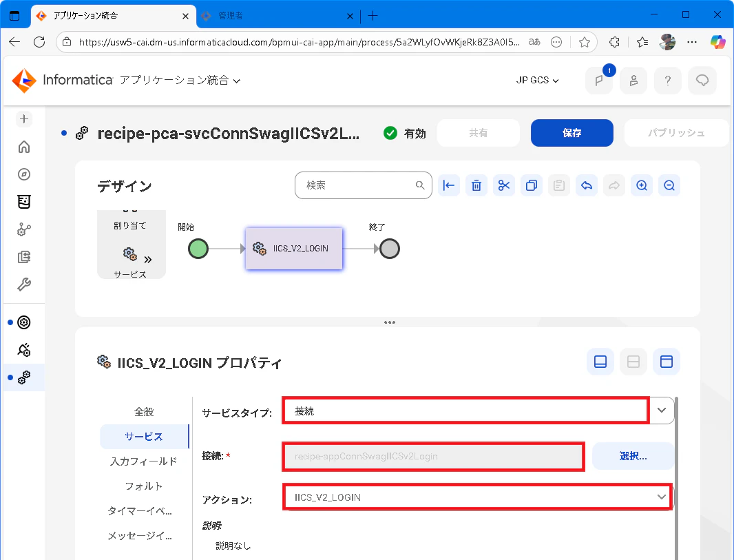This screenshot has height=560, width=734.
Task: Select the gray 終了 end node
Action: pyautogui.click(x=390, y=249)
